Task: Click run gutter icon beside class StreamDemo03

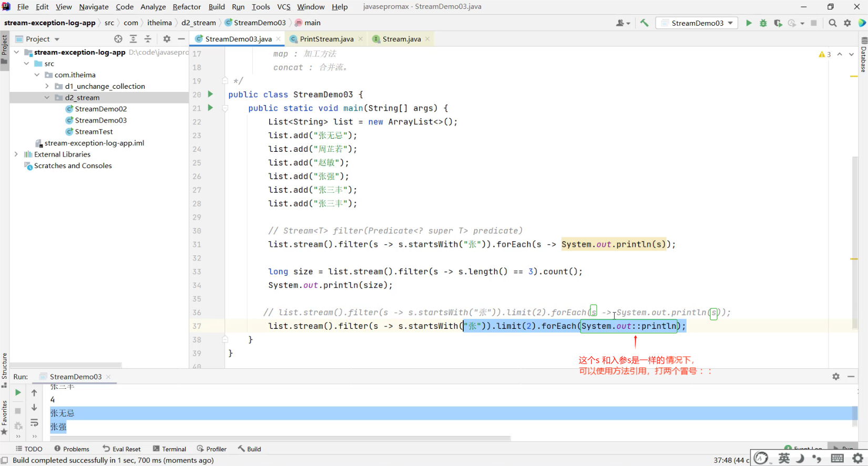Action: (210, 94)
